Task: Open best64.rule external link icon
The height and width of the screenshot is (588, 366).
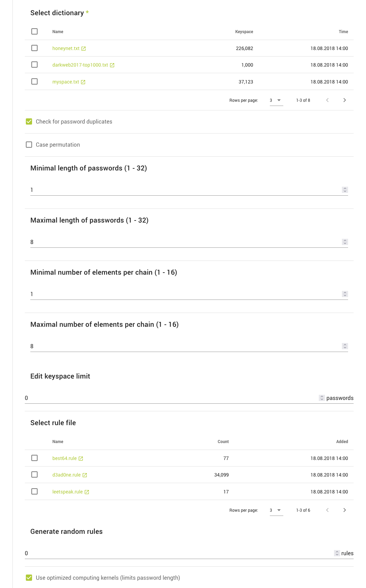Action: click(x=81, y=459)
